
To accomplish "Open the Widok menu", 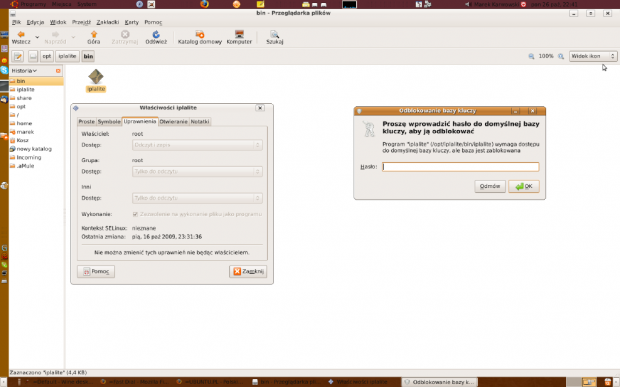I will (x=58, y=22).
